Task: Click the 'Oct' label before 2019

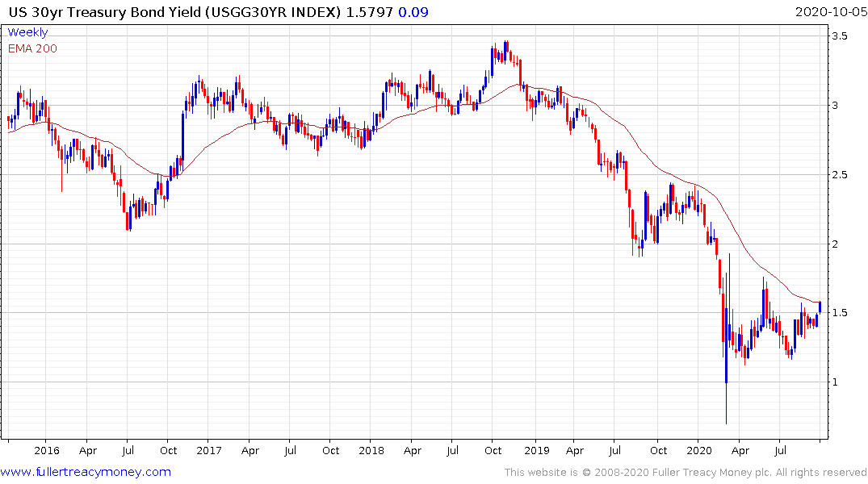Action: [x=493, y=450]
